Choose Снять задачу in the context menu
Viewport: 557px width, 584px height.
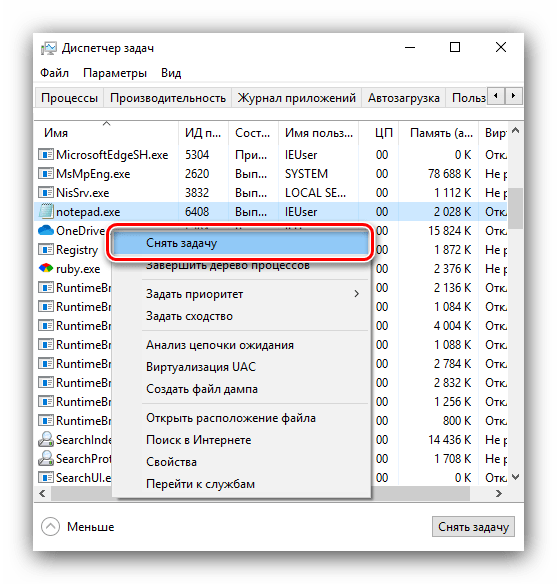click(241, 243)
